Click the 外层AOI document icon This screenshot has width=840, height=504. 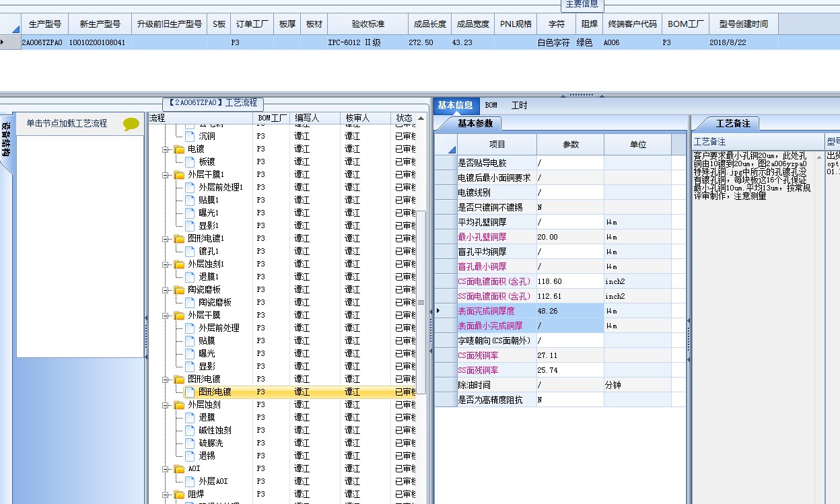coord(190,481)
